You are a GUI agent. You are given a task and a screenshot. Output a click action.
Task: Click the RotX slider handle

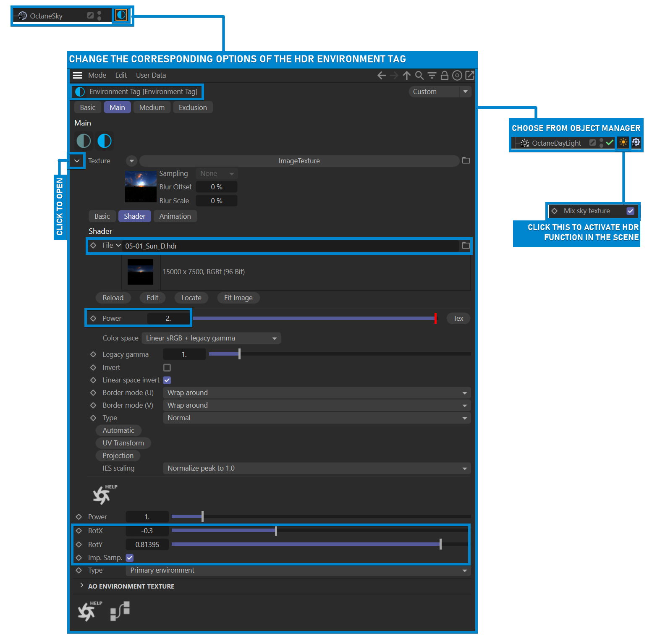(x=276, y=531)
